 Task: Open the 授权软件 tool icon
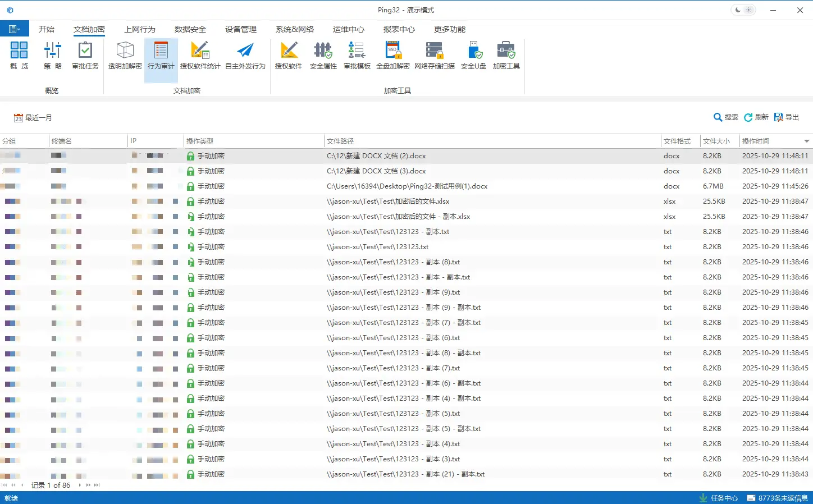coord(289,55)
